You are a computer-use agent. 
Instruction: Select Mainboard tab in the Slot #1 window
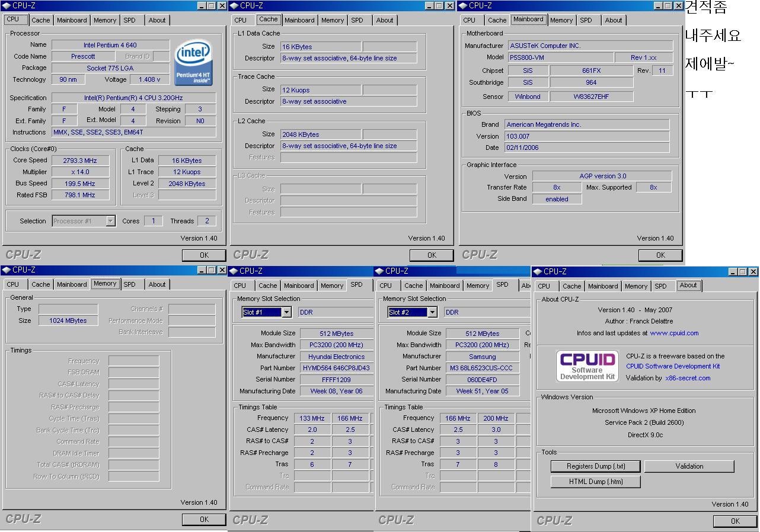click(299, 286)
